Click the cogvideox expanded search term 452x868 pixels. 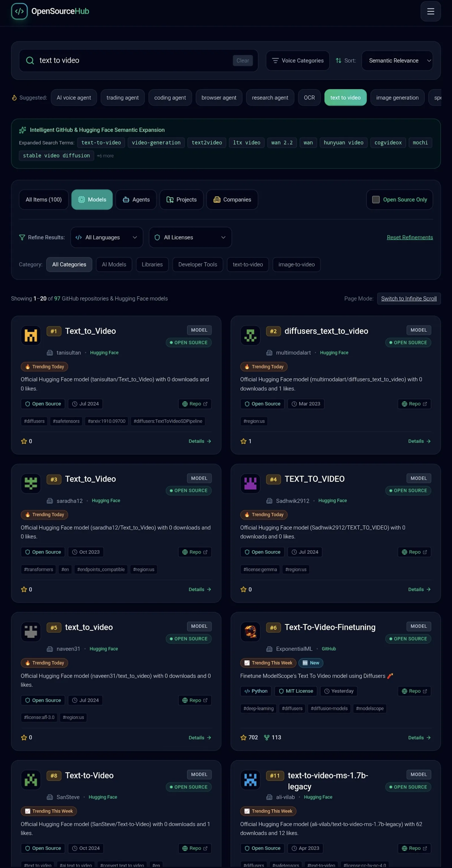[388, 142]
